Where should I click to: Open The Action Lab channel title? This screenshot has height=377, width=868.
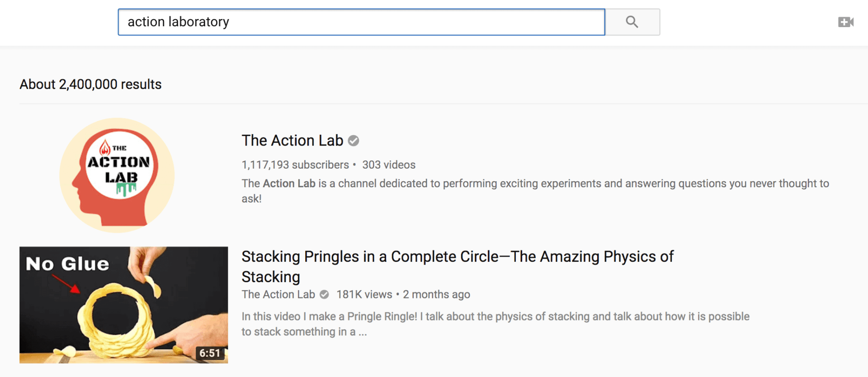pyautogui.click(x=292, y=141)
